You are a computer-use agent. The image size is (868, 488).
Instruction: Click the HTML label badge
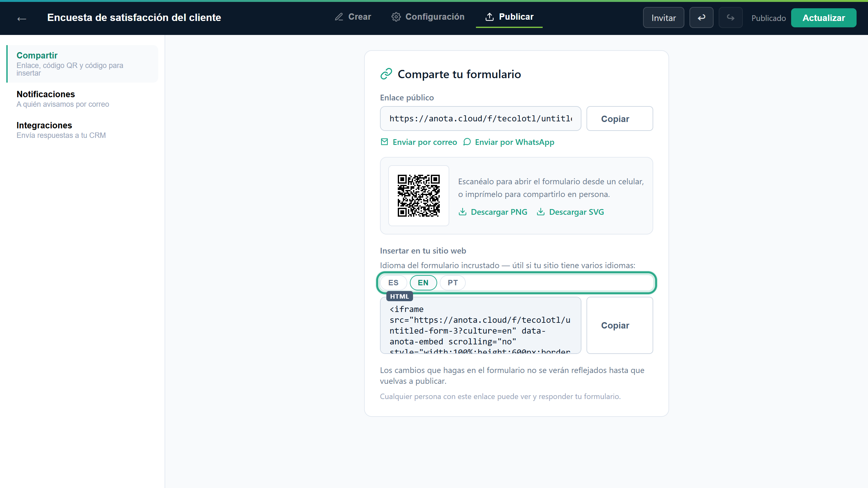pyautogui.click(x=399, y=296)
